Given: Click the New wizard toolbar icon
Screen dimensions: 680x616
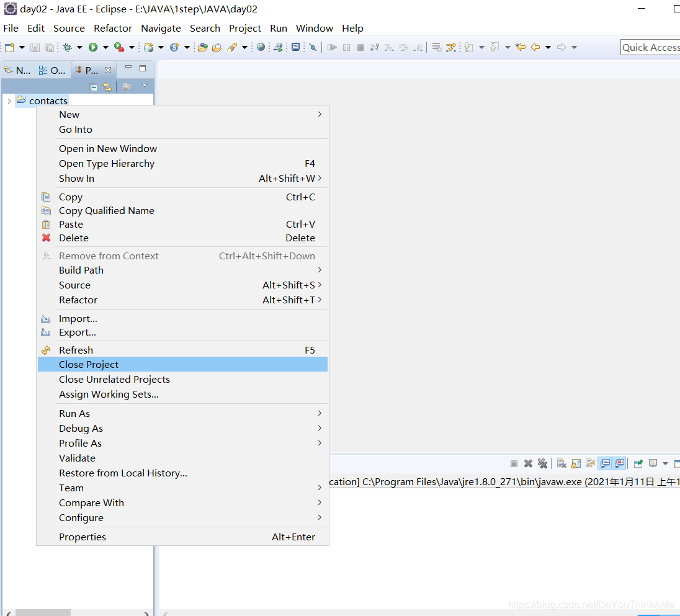Looking at the screenshot, I should (x=9, y=47).
